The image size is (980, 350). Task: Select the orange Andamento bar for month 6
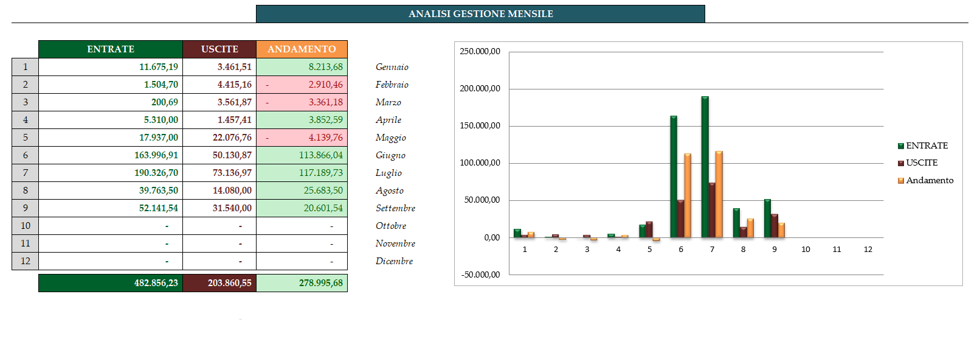[x=688, y=195]
